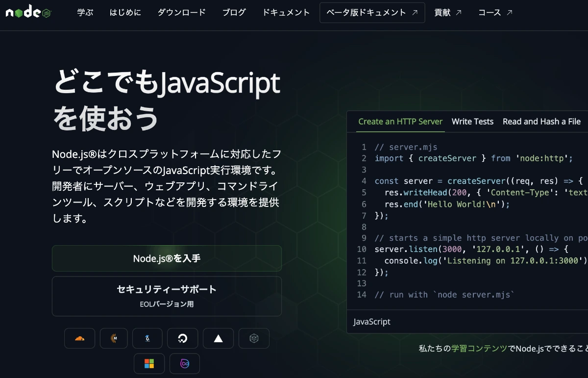Open the Microsoft four-color logo
Screen dimensions: 588x378
click(x=149, y=364)
